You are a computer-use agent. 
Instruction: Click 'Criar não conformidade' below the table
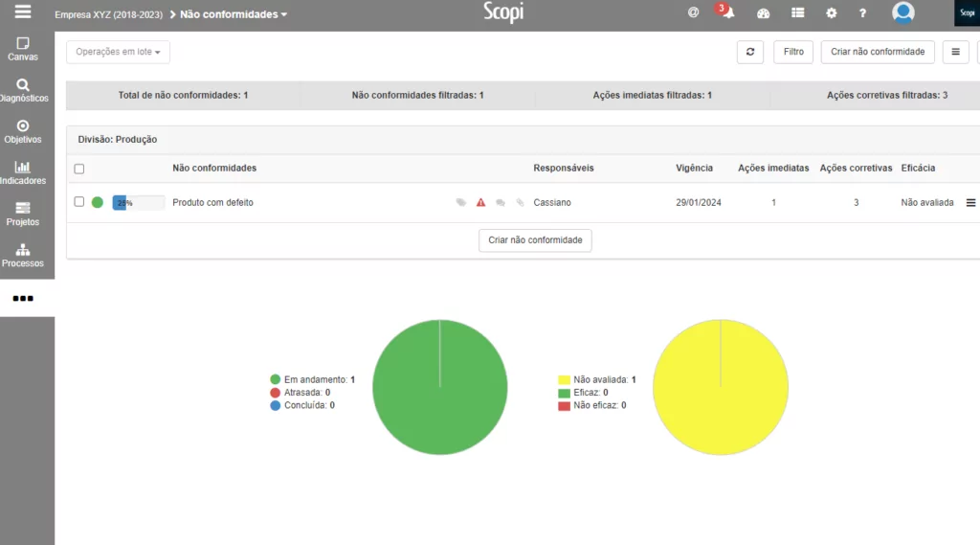tap(535, 240)
